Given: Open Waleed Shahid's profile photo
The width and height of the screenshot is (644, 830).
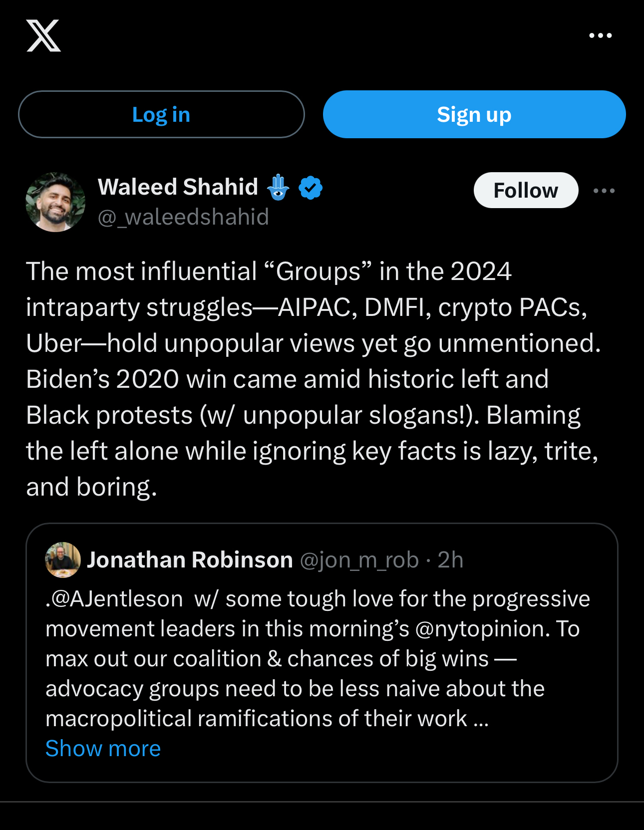Looking at the screenshot, I should (x=55, y=202).
